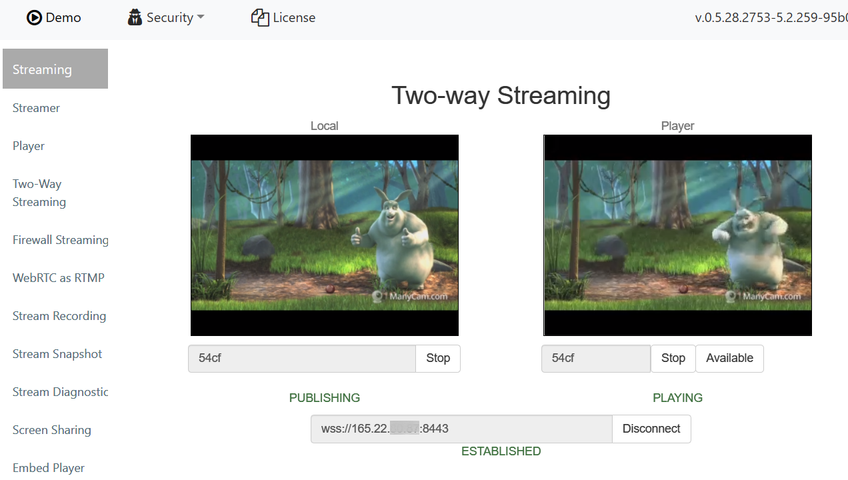Image resolution: width=848 pixels, height=480 pixels.
Task: Click the Player video preview
Action: pos(678,235)
